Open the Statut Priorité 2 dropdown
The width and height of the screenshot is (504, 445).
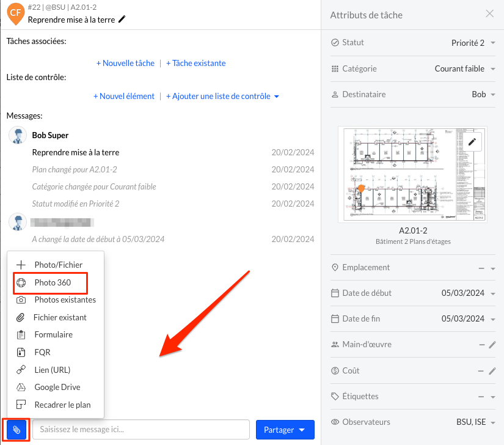[472, 43]
